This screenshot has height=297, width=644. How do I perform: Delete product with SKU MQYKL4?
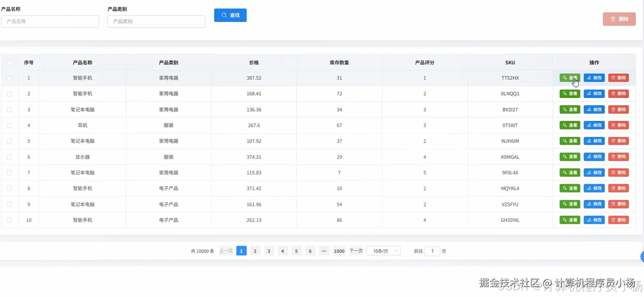click(618, 188)
